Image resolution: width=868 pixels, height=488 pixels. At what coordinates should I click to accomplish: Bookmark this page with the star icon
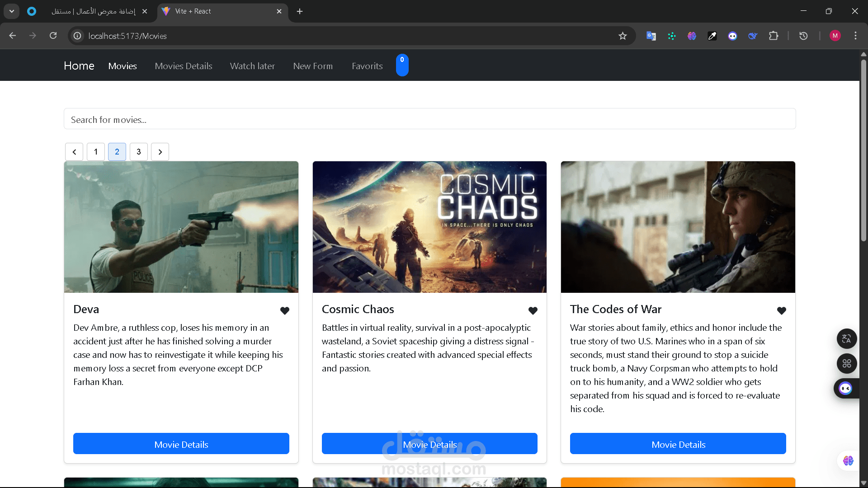(623, 36)
